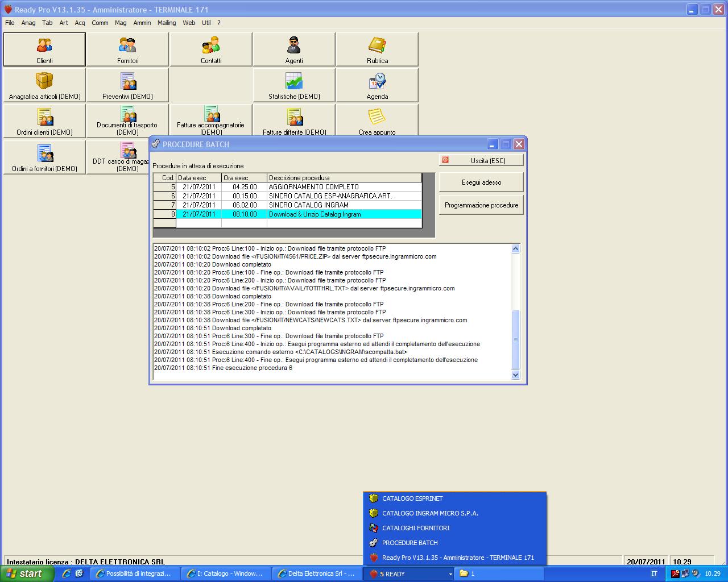Open the Anag menu
Viewport: 728px width, 582px height.
(x=28, y=23)
